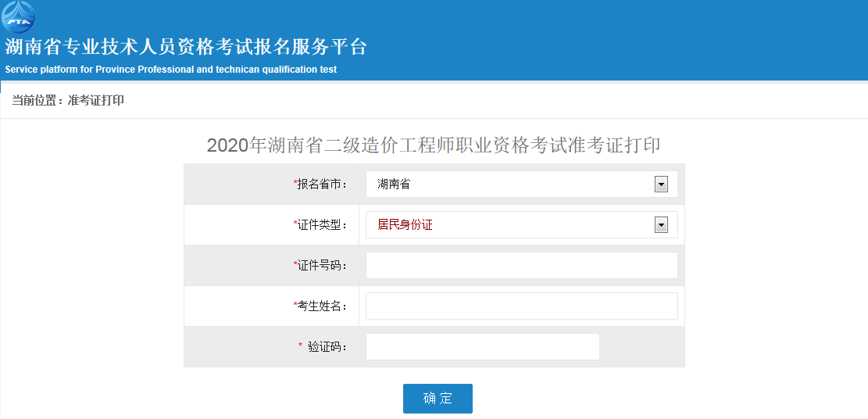Click the PTA logo icon
This screenshot has width=868, height=419.
tap(18, 16)
